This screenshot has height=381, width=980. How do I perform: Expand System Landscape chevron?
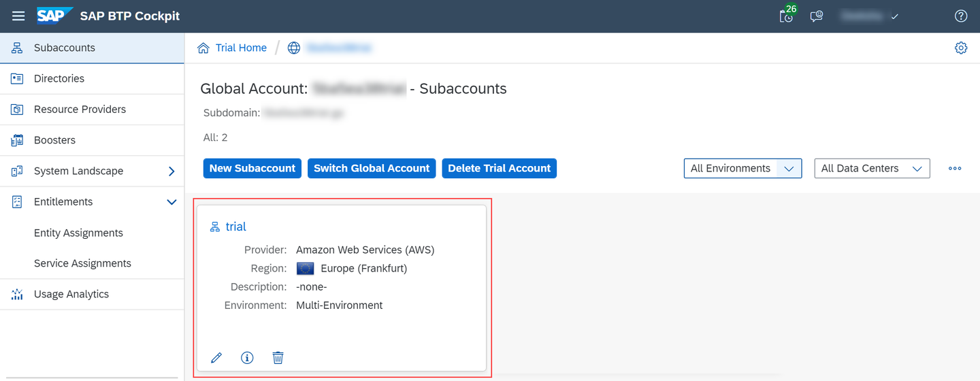point(171,171)
